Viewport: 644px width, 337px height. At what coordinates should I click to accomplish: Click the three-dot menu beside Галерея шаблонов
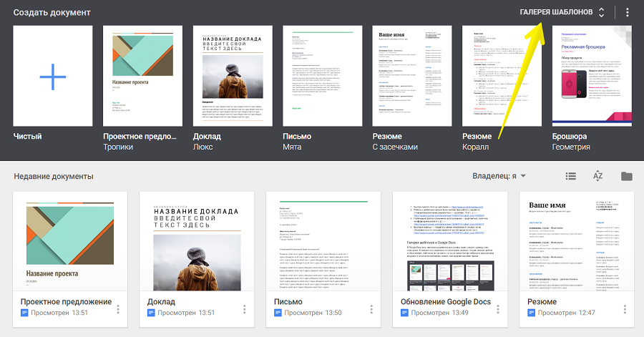tap(628, 13)
